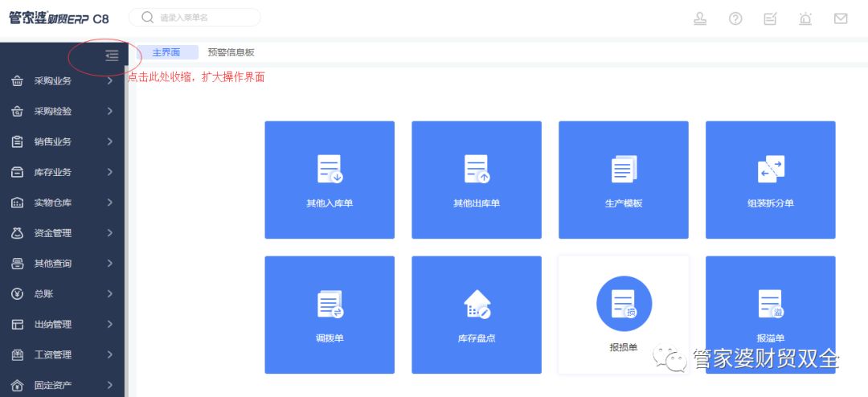Open 总账 in the sidebar
Image resolution: width=868 pixels, height=397 pixels.
43,294
